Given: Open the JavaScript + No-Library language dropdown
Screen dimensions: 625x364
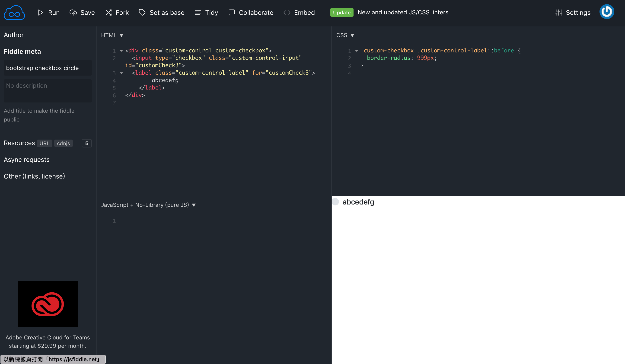Looking at the screenshot, I should [x=194, y=205].
